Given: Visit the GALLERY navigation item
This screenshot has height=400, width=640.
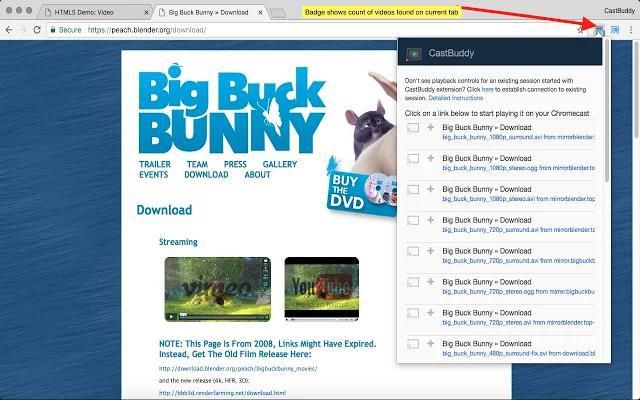Looking at the screenshot, I should point(280,164).
